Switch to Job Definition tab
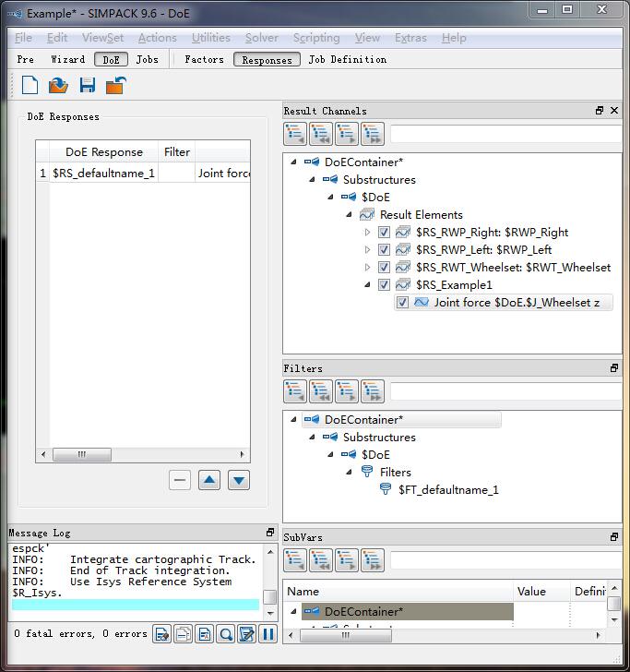Viewport: 630px width, 672px height. [348, 60]
